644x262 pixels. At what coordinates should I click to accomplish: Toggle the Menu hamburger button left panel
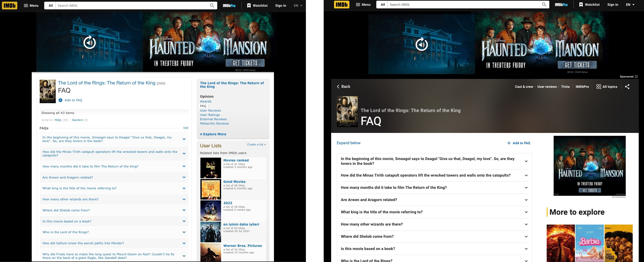(30, 5)
